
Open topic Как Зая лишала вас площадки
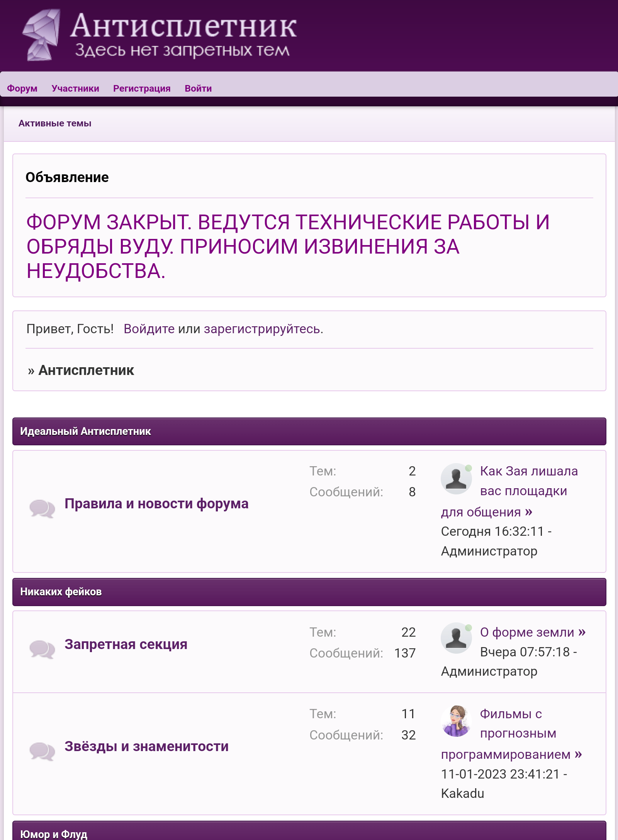pyautogui.click(x=510, y=491)
